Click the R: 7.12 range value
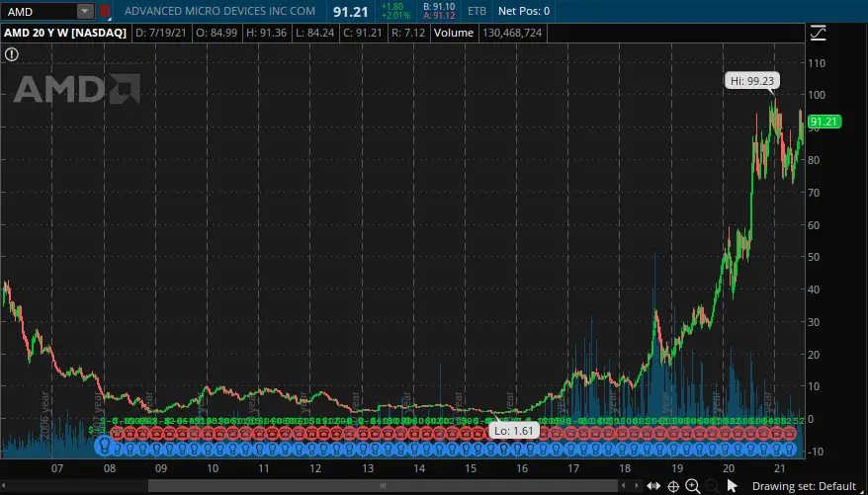The height and width of the screenshot is (495, 868). coord(408,33)
